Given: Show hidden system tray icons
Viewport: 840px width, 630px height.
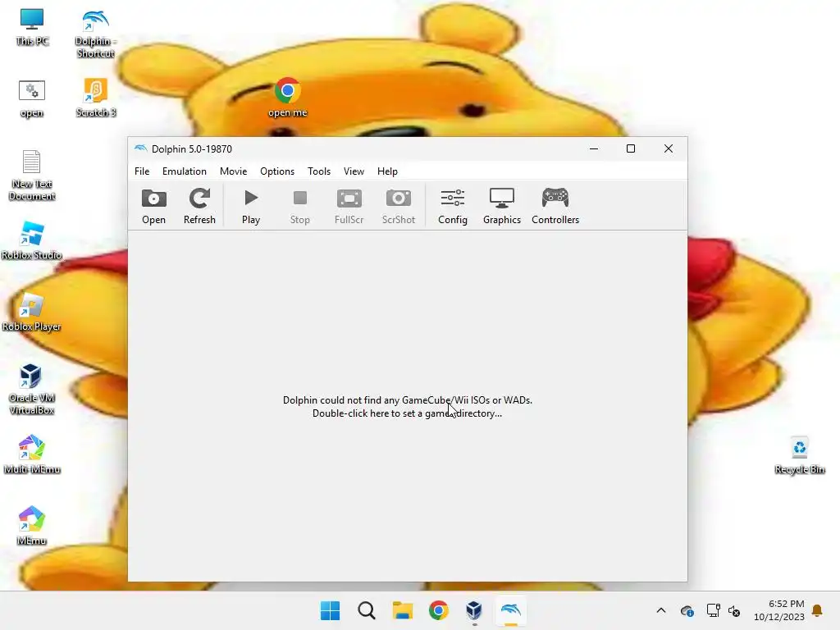Looking at the screenshot, I should point(661,610).
